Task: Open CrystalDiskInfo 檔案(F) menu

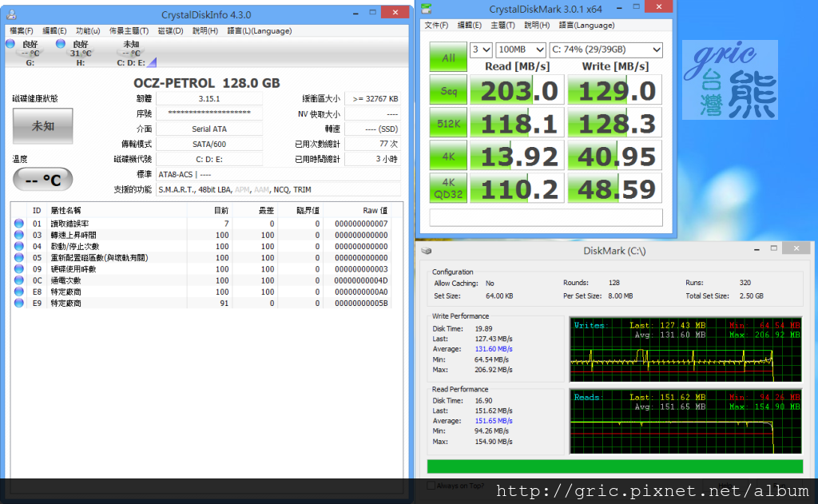Action: (22, 31)
